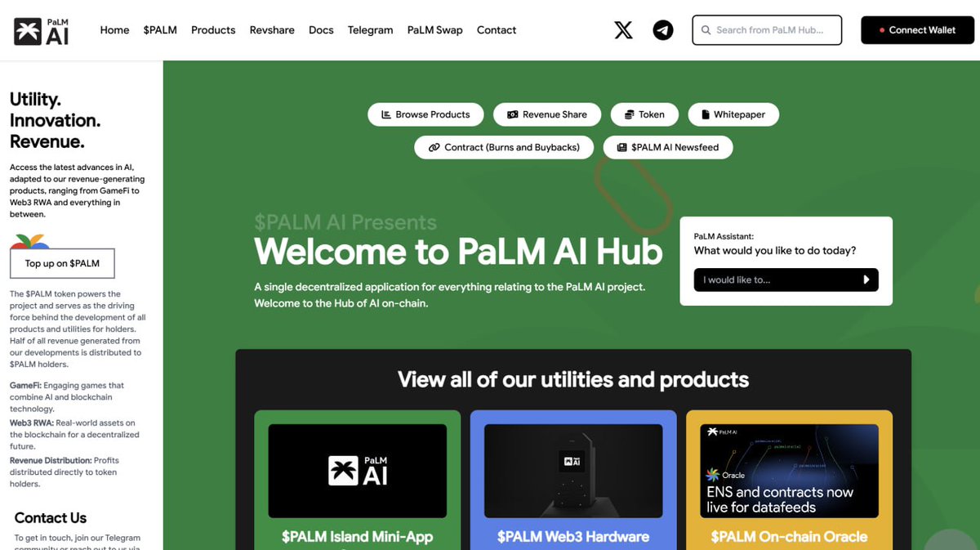Open the Telegram circle icon in header

663,30
